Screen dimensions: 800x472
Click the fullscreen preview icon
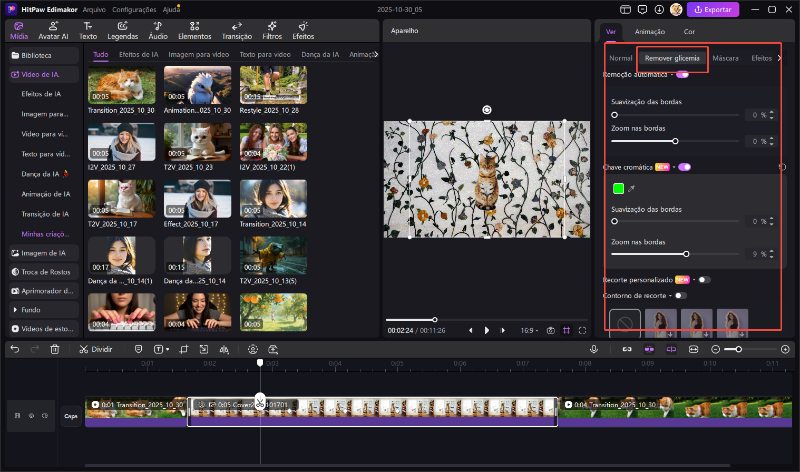click(x=582, y=331)
